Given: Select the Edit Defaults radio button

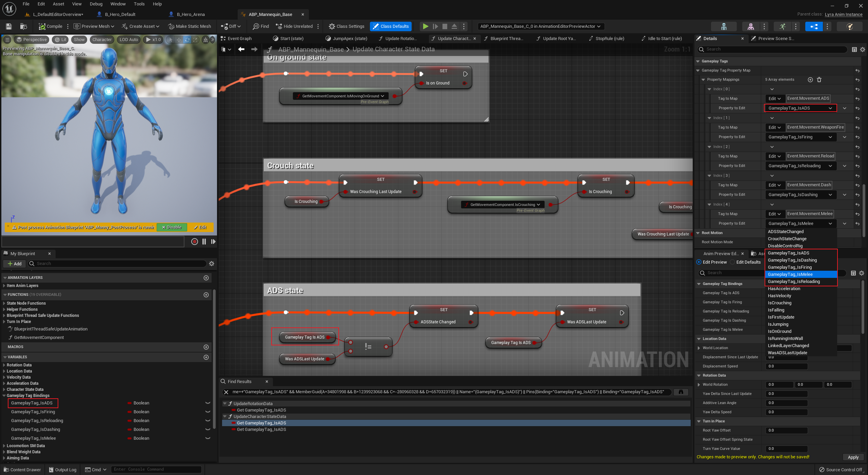Looking at the screenshot, I should pyautogui.click(x=732, y=262).
